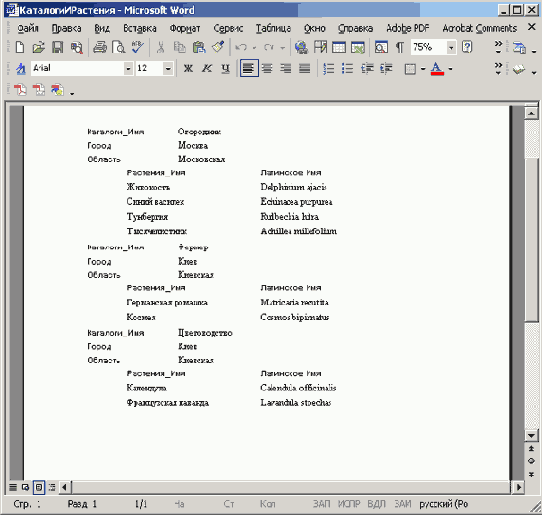Convert to Adobe PDF and email
Viewport: 542px width, 515px height.
coord(39,90)
